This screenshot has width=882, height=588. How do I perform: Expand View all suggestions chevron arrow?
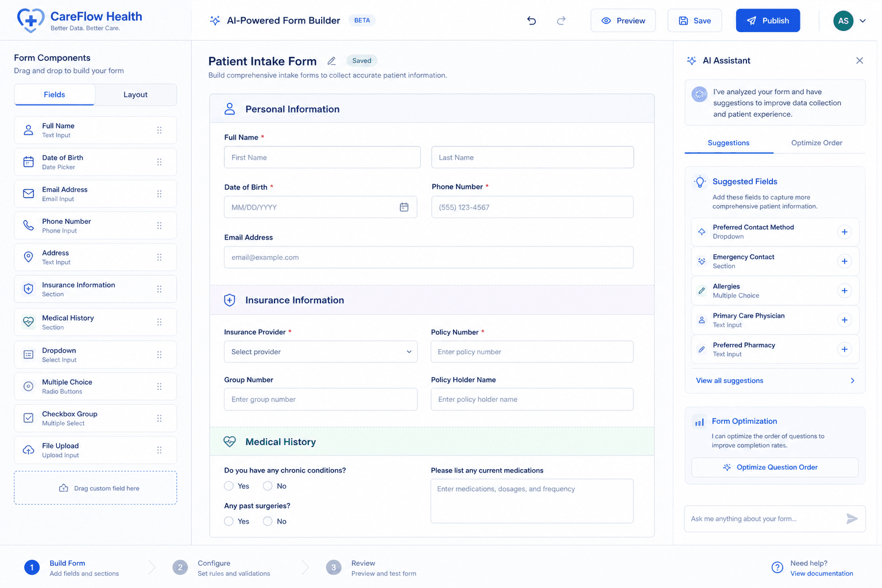(x=853, y=381)
